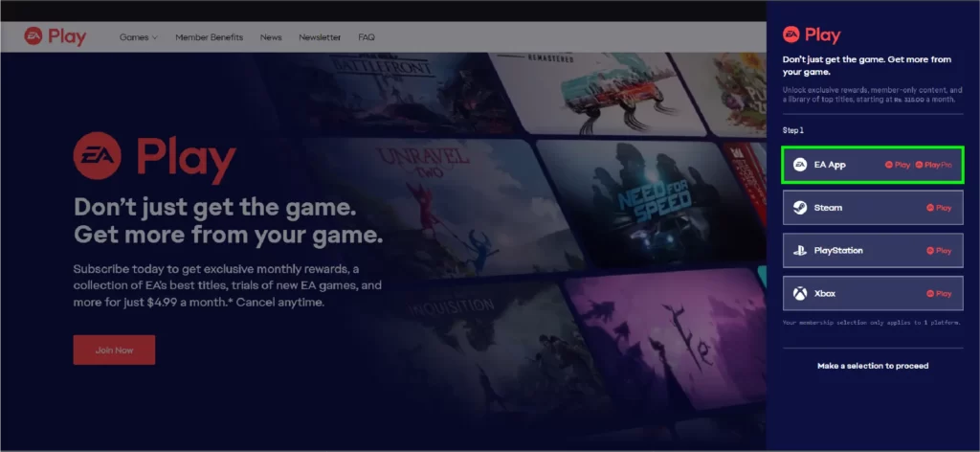Select the EA App platform option
This screenshot has width=980, height=452.
pyautogui.click(x=873, y=165)
